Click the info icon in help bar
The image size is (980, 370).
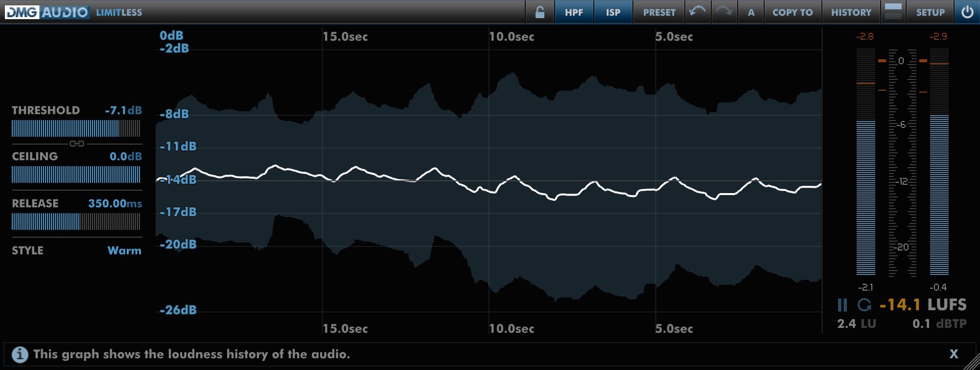click(20, 354)
